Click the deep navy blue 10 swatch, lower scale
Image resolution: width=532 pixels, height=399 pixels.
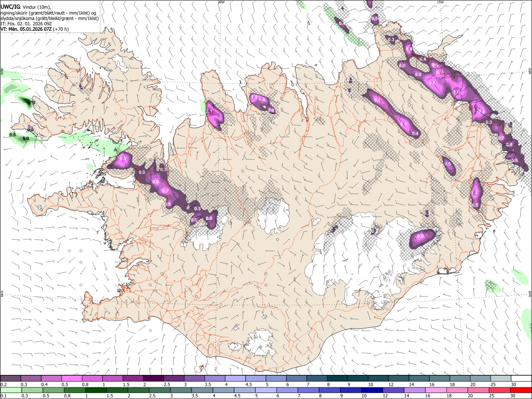372,390
